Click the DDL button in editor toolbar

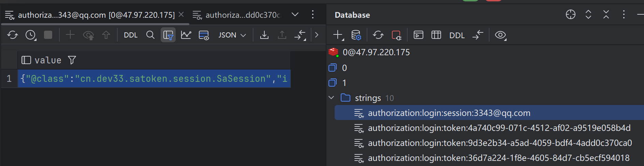pos(131,35)
